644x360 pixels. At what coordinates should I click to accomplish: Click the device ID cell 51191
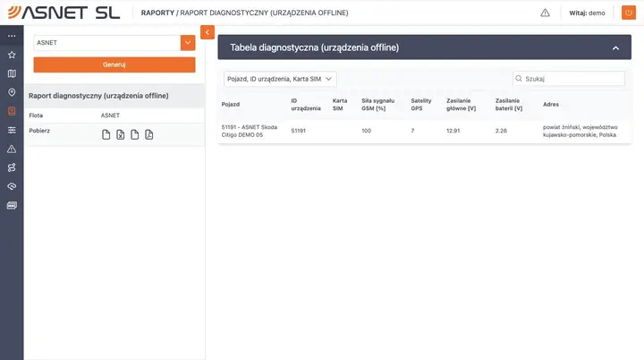298,131
